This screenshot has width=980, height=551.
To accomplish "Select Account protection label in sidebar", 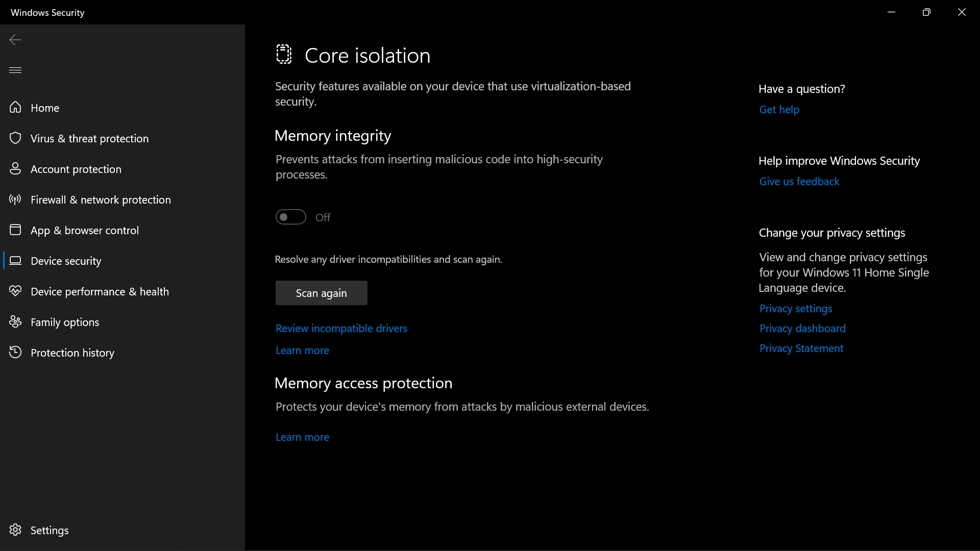I will point(76,169).
